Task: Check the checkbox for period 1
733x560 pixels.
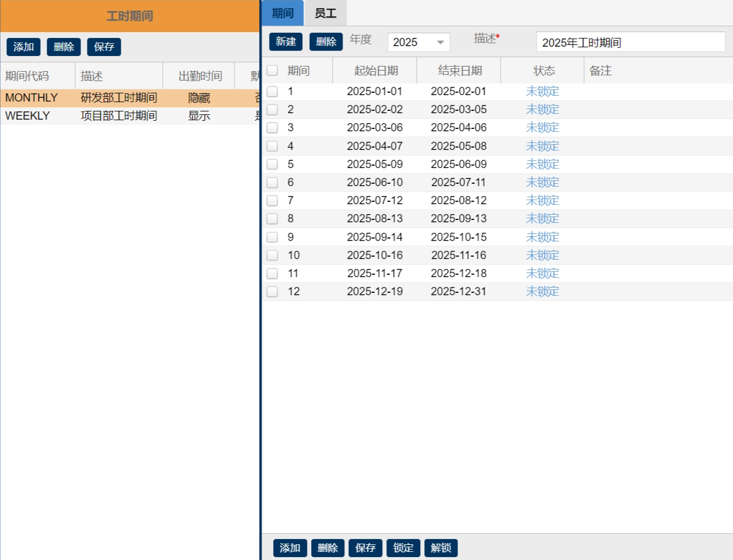Action: 273,92
